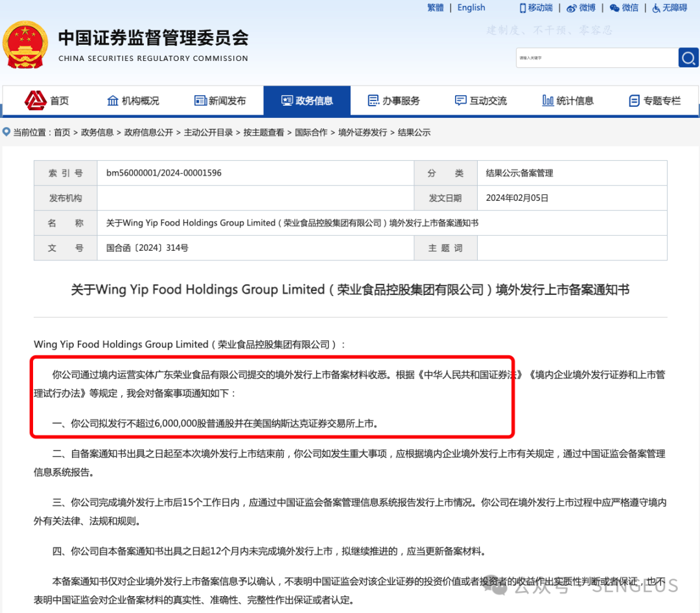Click the building icon beside 机构概况
The height and width of the screenshot is (613, 700).
coord(113,100)
